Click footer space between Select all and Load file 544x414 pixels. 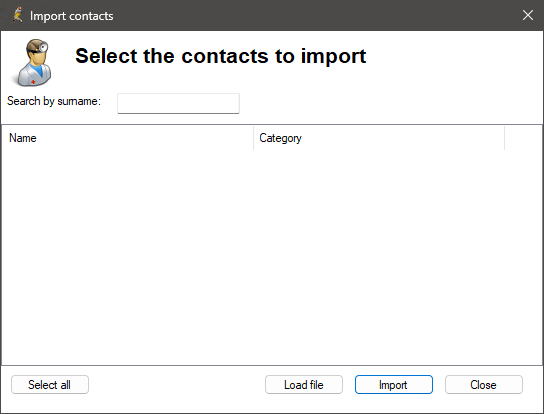[x=177, y=385]
